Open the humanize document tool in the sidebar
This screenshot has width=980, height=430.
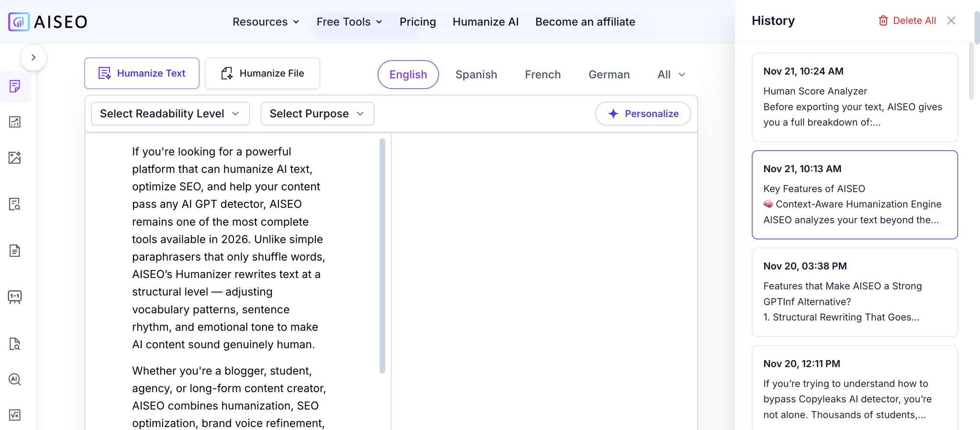[x=15, y=86]
